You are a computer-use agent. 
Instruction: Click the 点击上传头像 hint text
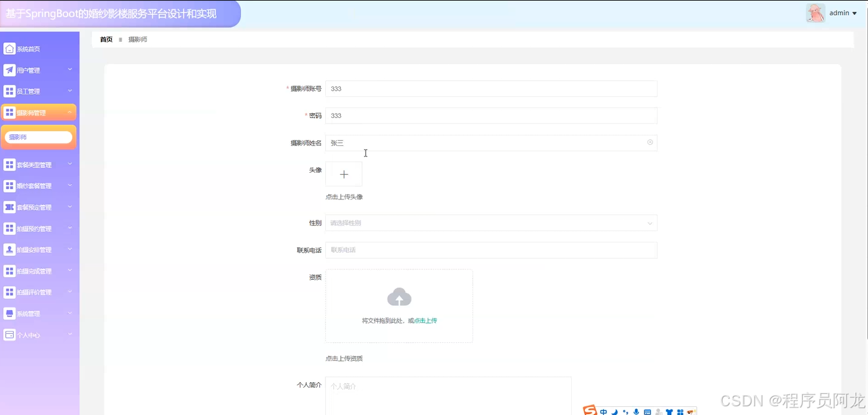click(344, 197)
